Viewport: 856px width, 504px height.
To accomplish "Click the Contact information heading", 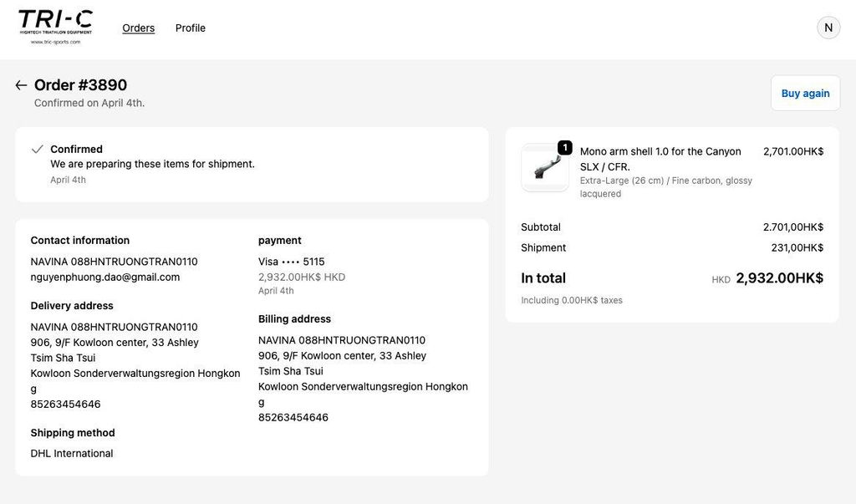I will (79, 240).
